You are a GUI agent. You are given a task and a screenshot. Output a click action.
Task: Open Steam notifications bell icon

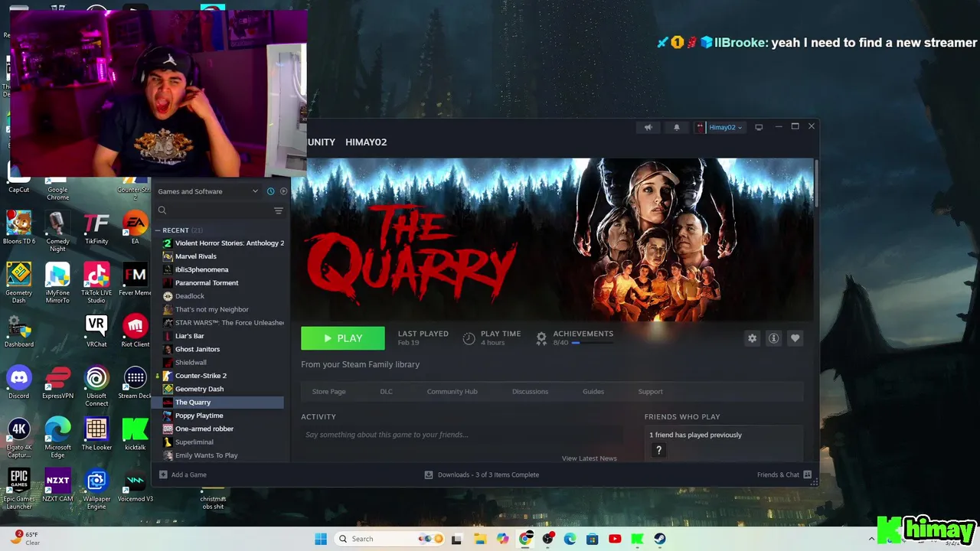(x=676, y=127)
